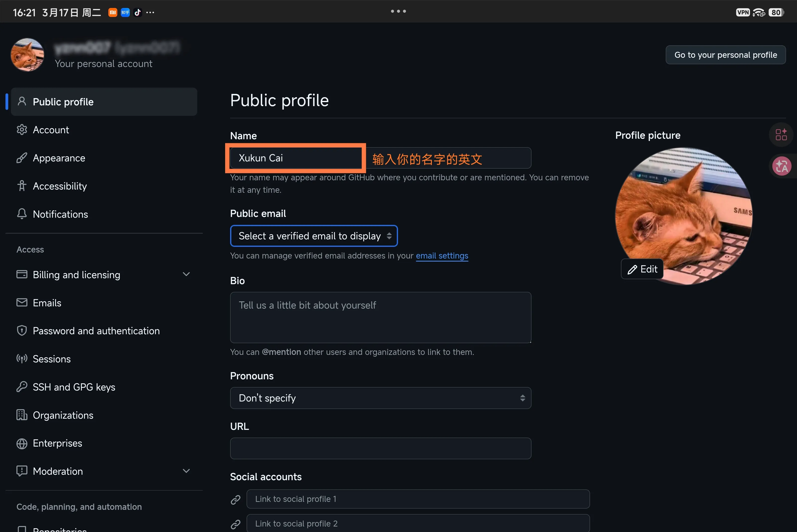Open Accessibility settings

pyautogui.click(x=60, y=186)
